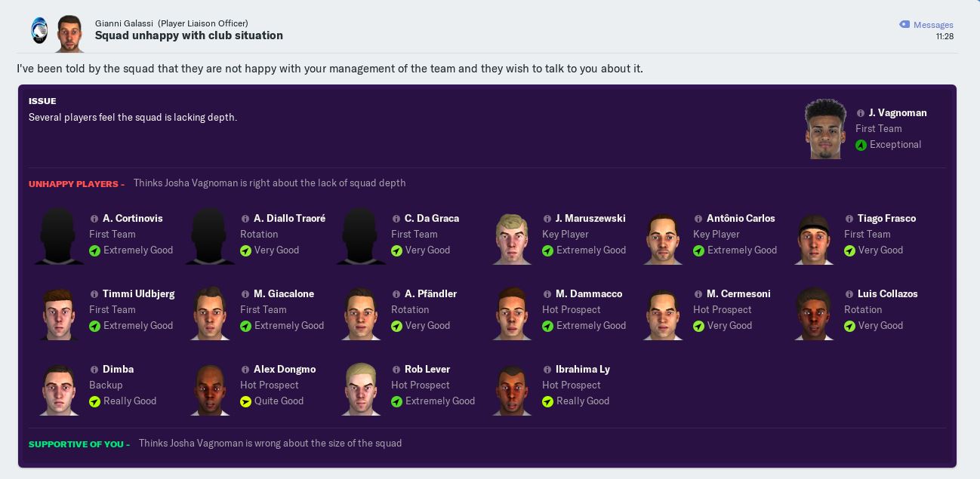Click the morale icon for J. Maruszewski
Image resolution: width=980 pixels, height=479 pixels.
pos(547,250)
